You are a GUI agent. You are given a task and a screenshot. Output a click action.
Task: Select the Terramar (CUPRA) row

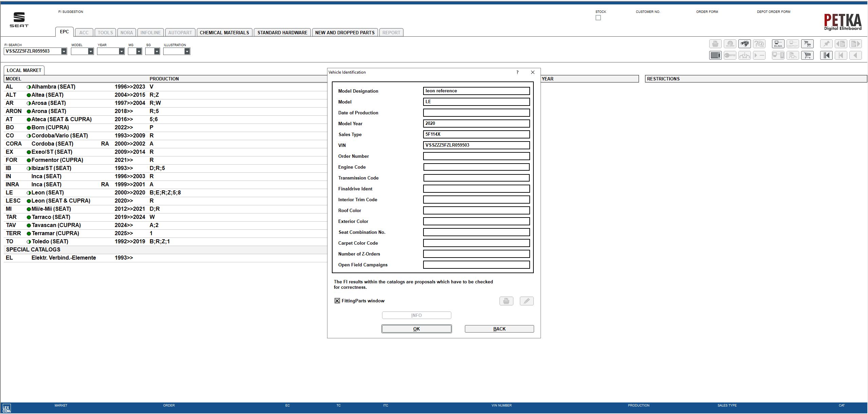166,233
